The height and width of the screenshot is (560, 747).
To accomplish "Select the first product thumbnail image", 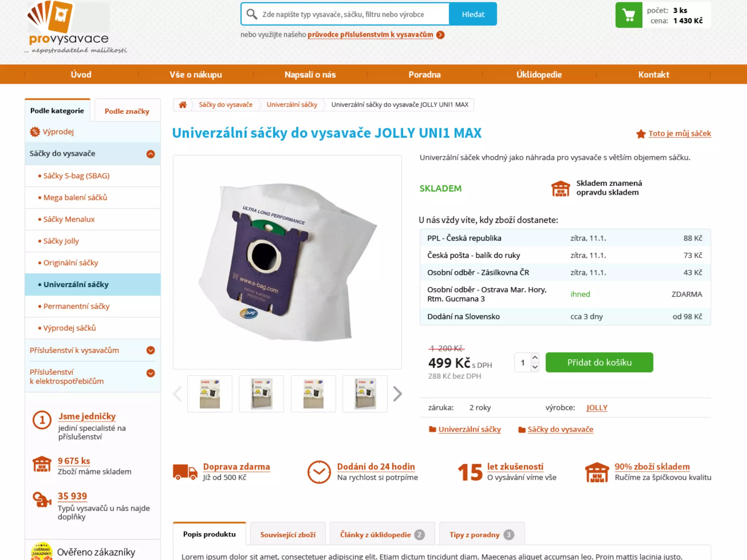I will coord(210,394).
